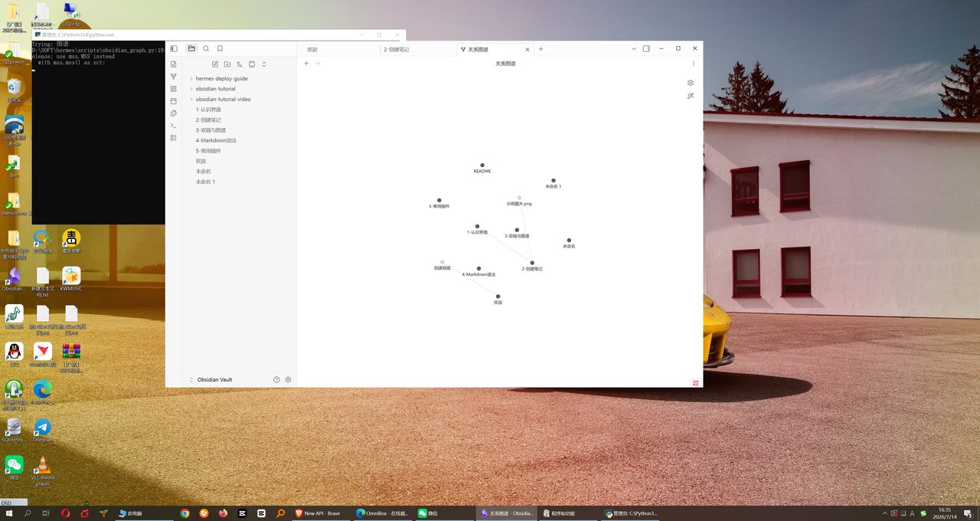This screenshot has width=980, height=521.
Task: Open the 2-创建笔记 note in sidebar
Action: click(208, 120)
